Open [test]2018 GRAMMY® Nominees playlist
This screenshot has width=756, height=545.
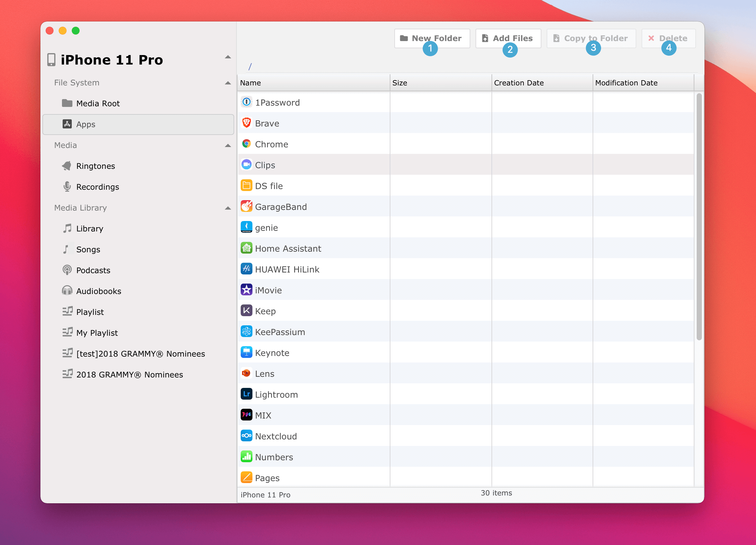[138, 353]
